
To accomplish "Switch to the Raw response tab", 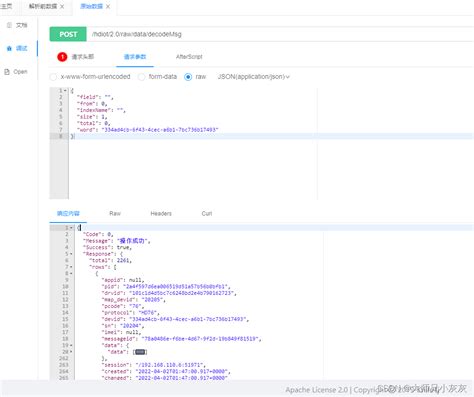I will pos(115,213).
